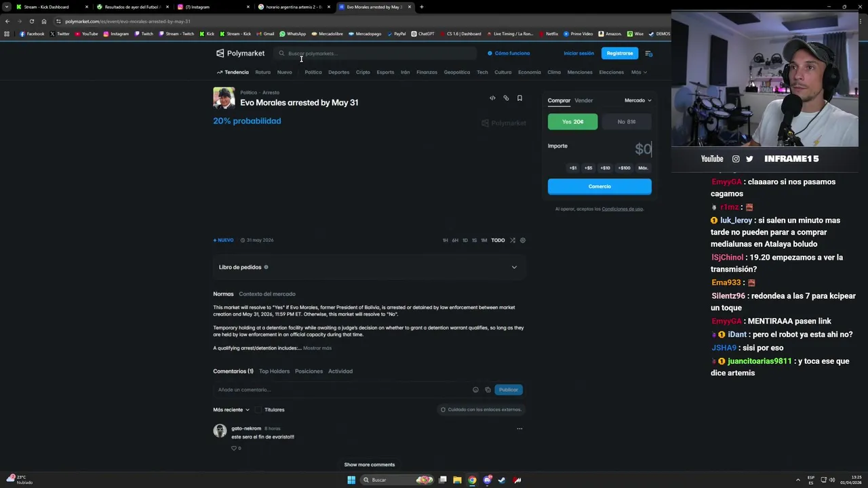
Task: Switch to the Vender tab
Action: [x=583, y=100]
